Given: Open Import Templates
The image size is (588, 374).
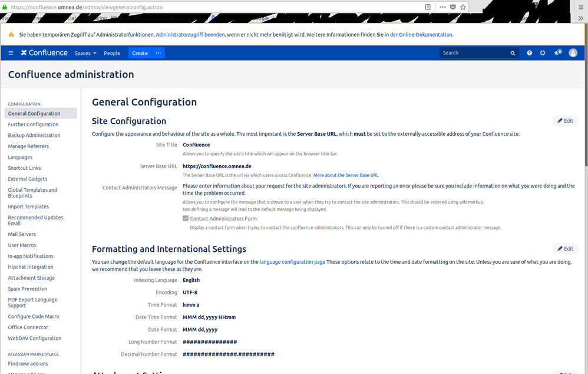Looking at the screenshot, I should 28,206.
